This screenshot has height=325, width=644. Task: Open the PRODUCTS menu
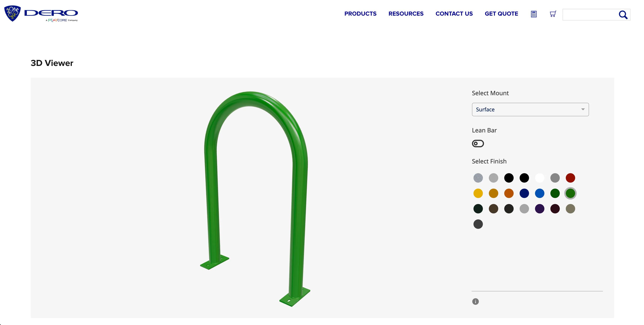point(360,14)
